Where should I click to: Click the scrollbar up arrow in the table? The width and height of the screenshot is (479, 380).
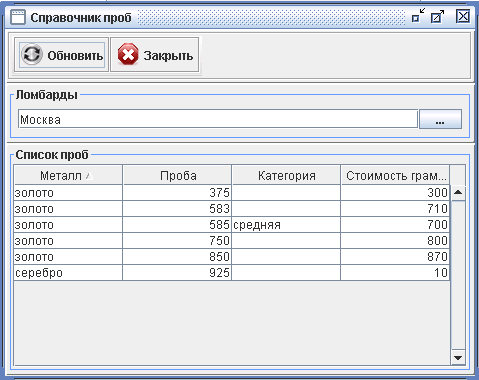click(458, 192)
